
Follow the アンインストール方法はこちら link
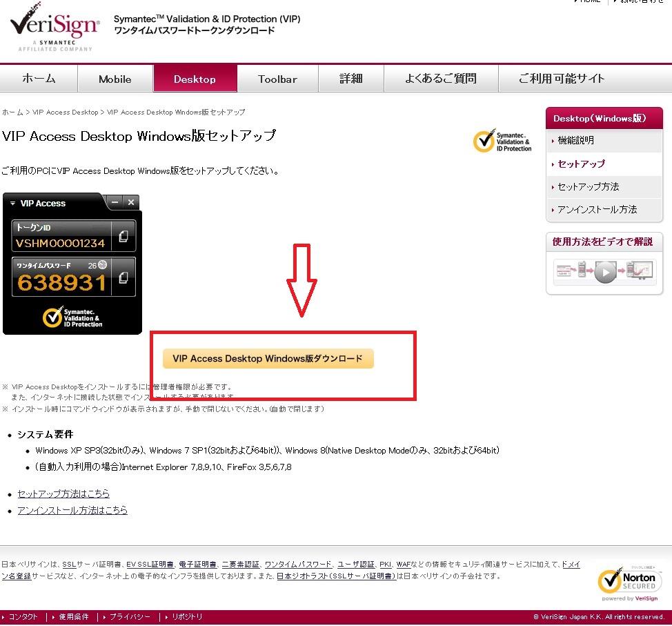pos(72,510)
